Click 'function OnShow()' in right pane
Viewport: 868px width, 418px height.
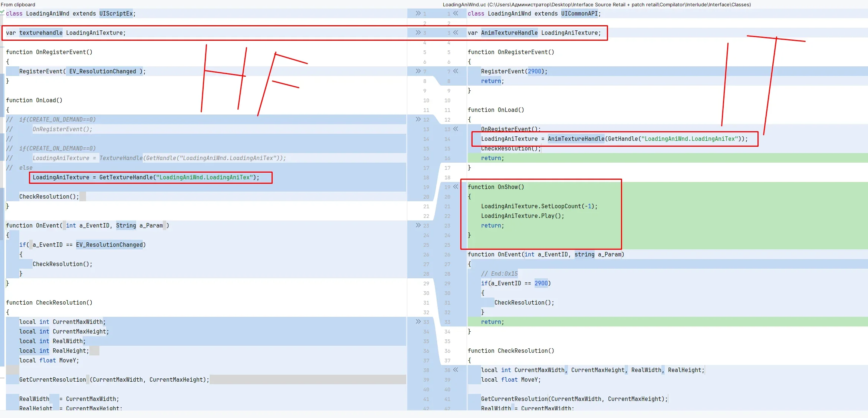(496, 187)
